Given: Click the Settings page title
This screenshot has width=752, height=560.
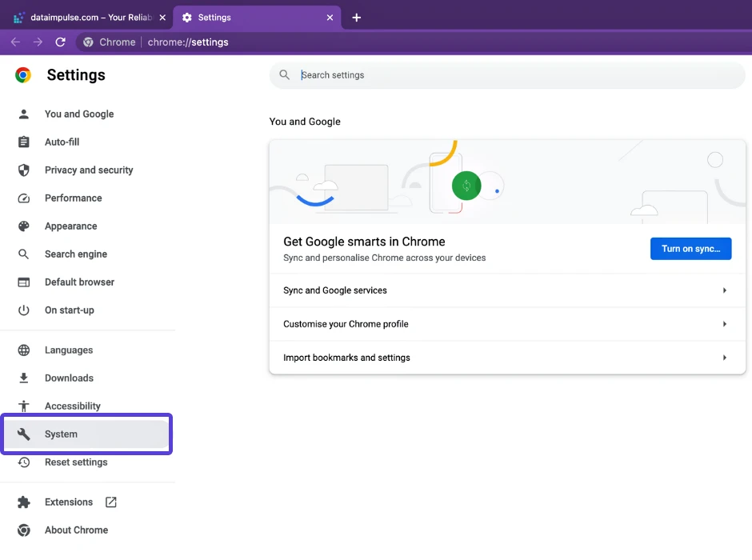Looking at the screenshot, I should [x=76, y=75].
